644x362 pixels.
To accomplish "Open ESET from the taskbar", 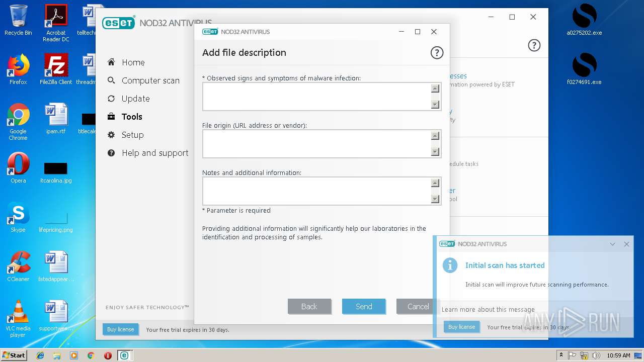I will (x=124, y=355).
